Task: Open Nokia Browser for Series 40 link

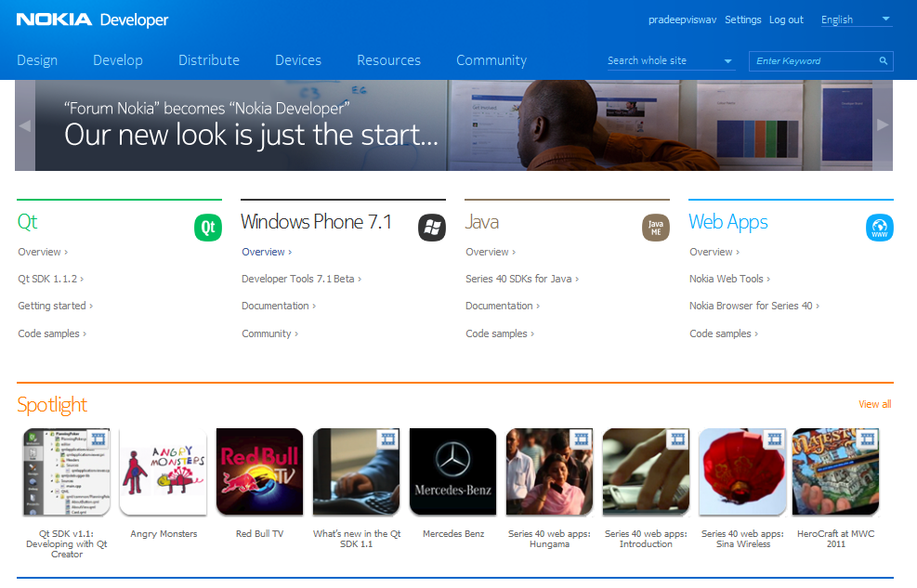Action: click(754, 306)
